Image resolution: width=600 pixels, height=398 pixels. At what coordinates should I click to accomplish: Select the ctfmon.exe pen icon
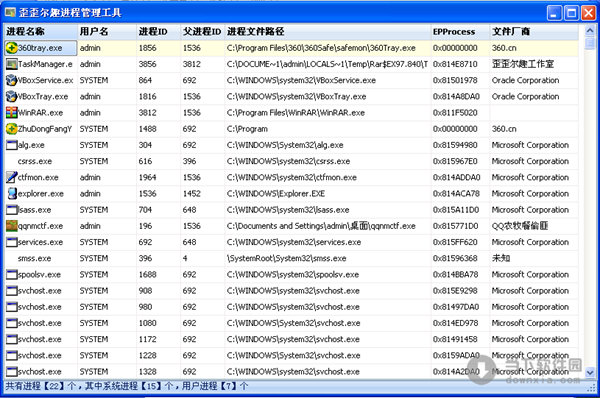(x=11, y=177)
